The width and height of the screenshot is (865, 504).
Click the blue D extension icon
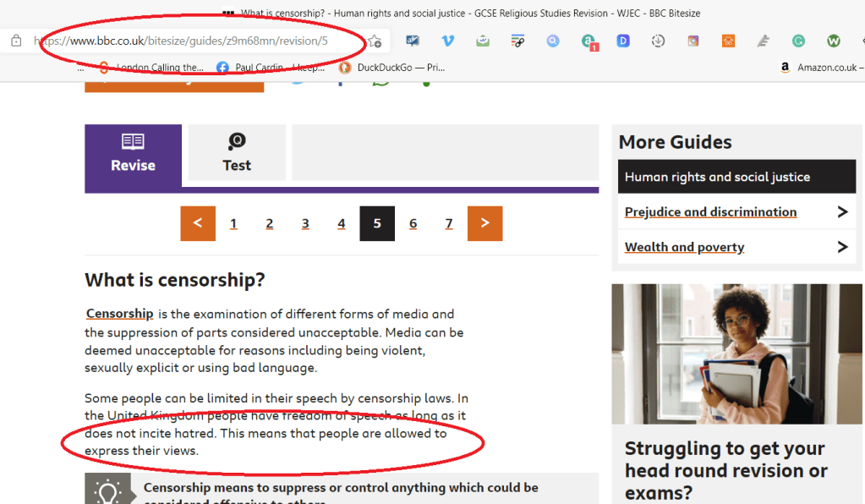pos(623,41)
